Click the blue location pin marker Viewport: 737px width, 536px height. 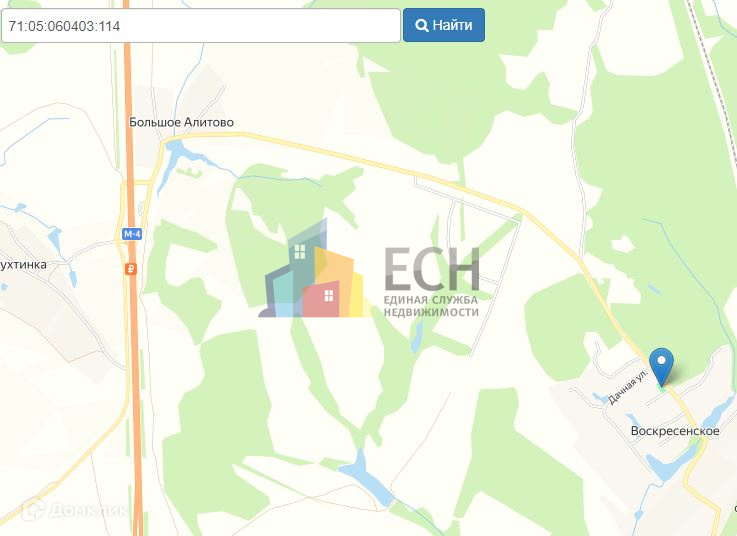(x=661, y=367)
